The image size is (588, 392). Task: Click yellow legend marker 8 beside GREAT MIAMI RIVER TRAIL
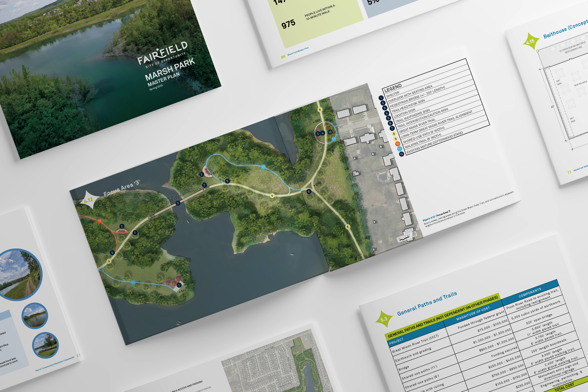394,134
